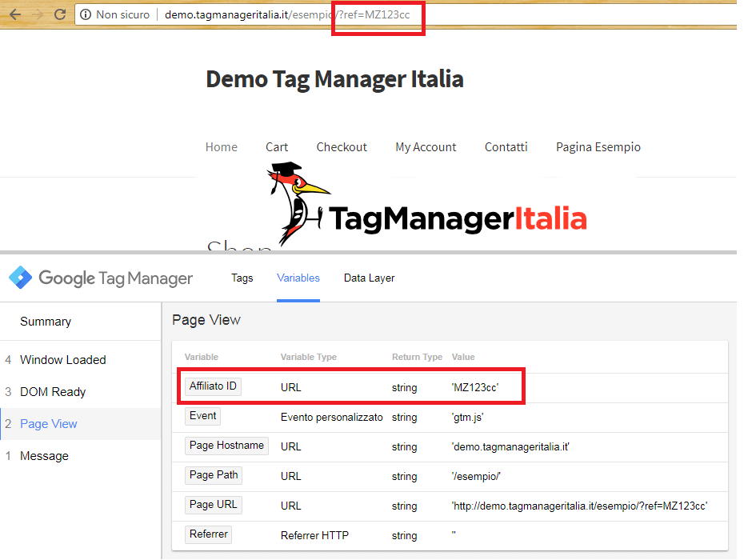Screen dimensions: 744x560
Task: Click the Affiliato ID variable chip
Action: 213,386
